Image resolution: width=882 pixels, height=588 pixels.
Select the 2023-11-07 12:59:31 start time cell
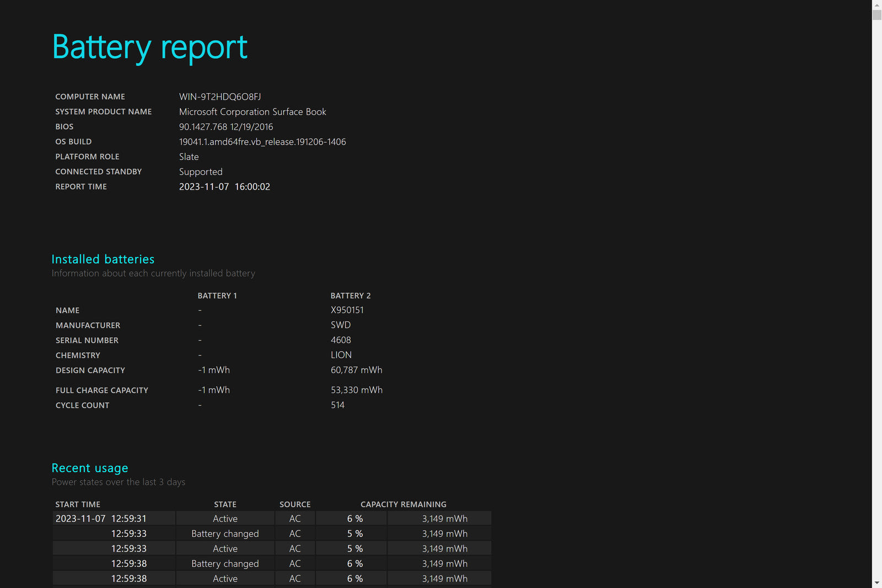[101, 519]
